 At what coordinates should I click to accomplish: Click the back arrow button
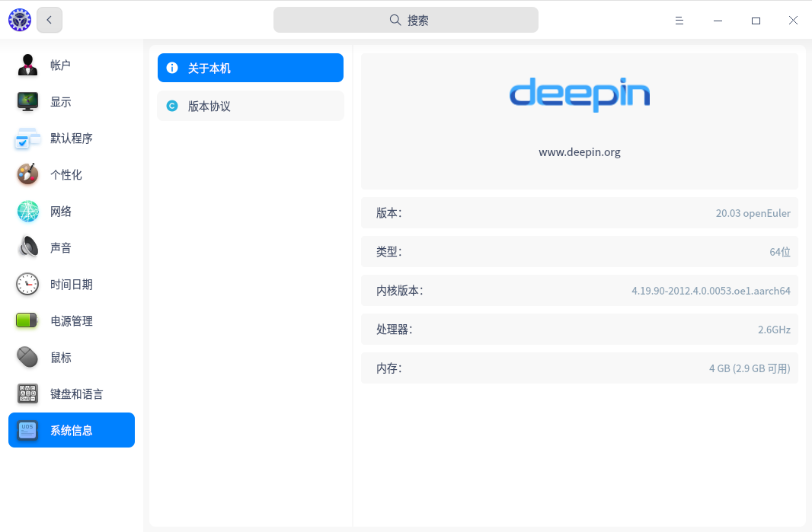point(50,20)
